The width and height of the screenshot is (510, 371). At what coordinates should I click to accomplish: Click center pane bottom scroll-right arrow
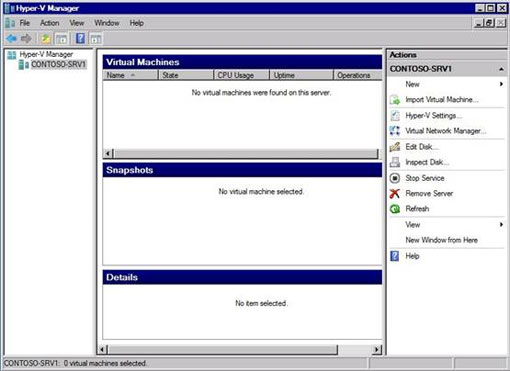point(377,350)
